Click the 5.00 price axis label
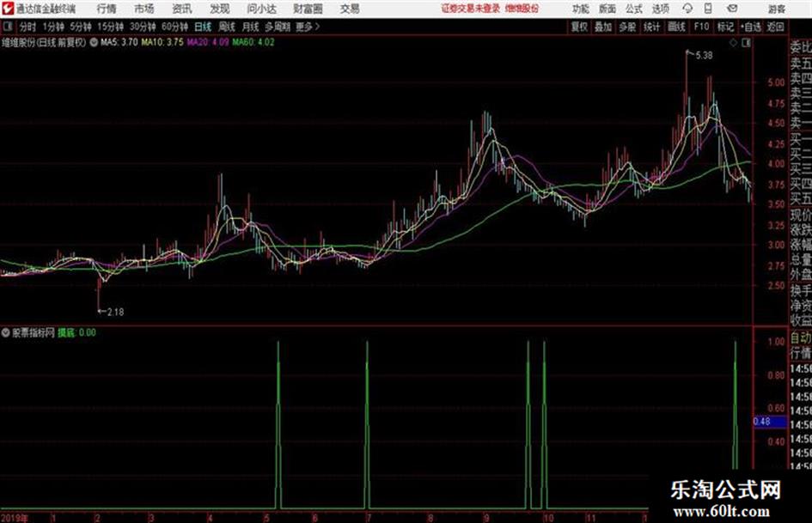The width and height of the screenshot is (812, 523). pyautogui.click(x=776, y=82)
